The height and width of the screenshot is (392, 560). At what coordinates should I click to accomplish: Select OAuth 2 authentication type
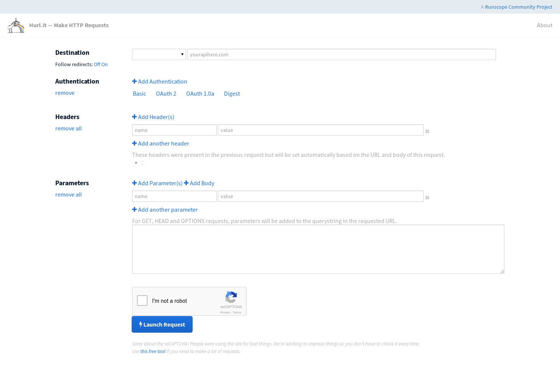click(166, 94)
